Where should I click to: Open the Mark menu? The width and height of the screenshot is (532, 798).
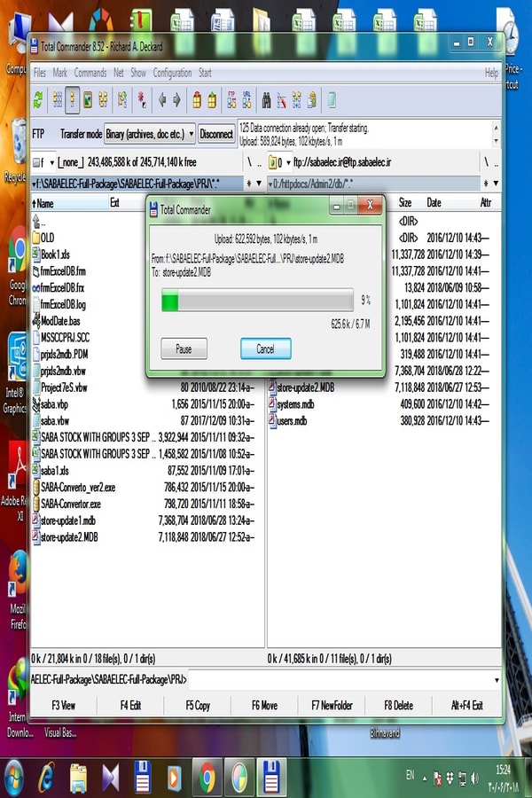(60, 73)
